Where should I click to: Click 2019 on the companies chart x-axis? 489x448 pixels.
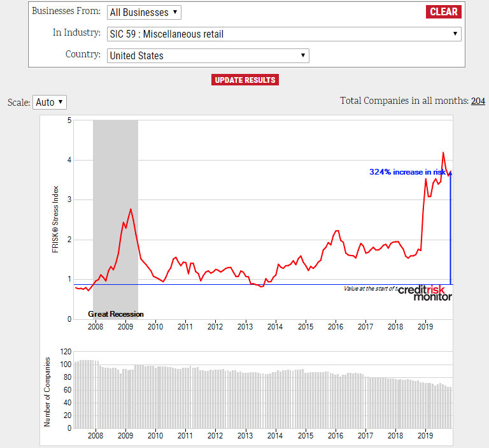(425, 435)
